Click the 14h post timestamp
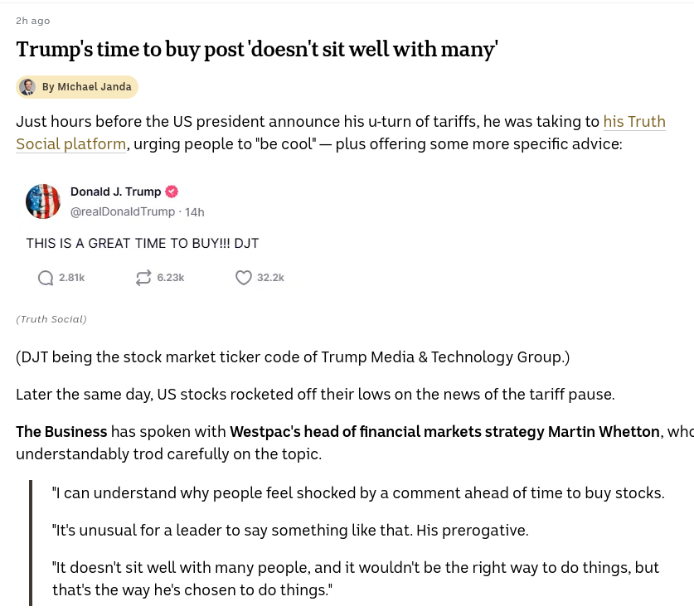This screenshot has height=616, width=694. [194, 212]
